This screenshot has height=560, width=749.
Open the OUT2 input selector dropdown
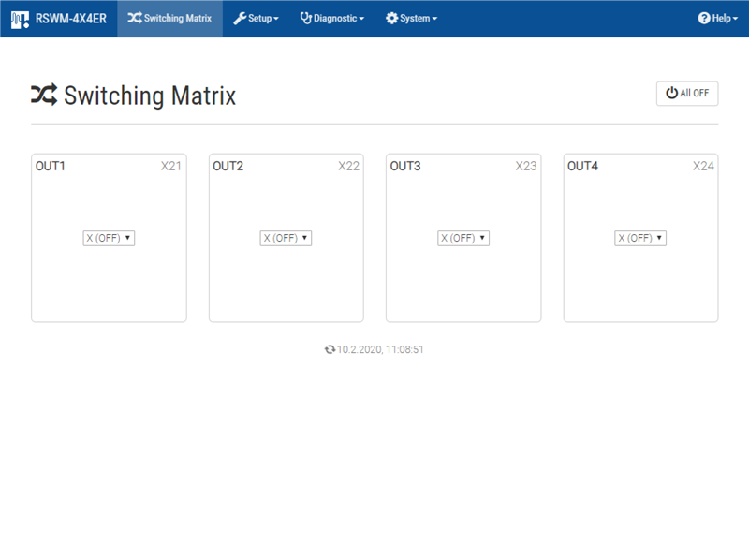[x=286, y=238]
